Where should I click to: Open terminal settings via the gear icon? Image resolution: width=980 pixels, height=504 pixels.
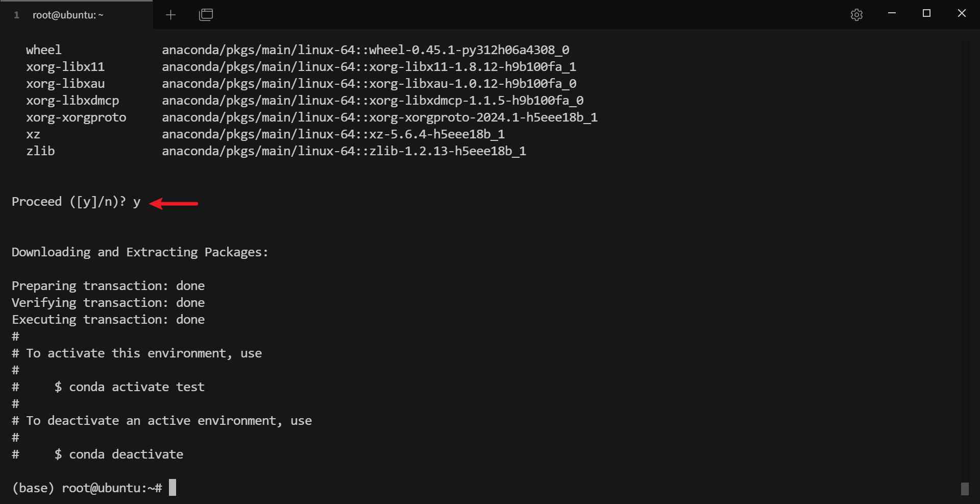point(856,15)
